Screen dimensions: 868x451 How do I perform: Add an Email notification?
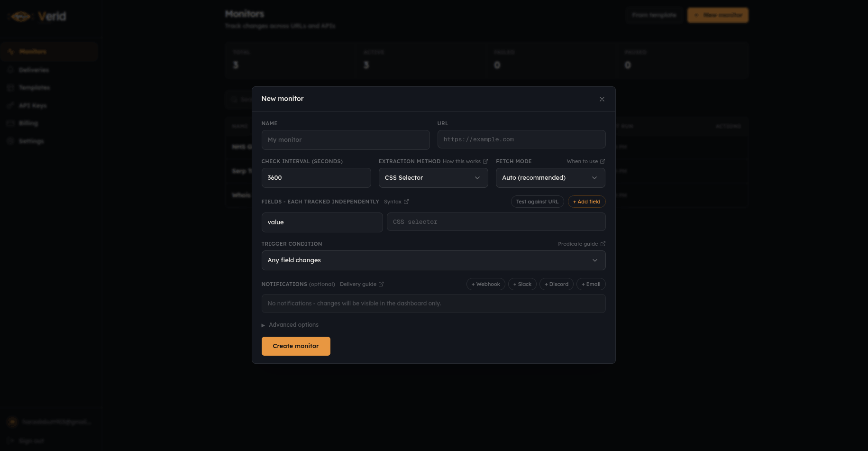tap(591, 284)
